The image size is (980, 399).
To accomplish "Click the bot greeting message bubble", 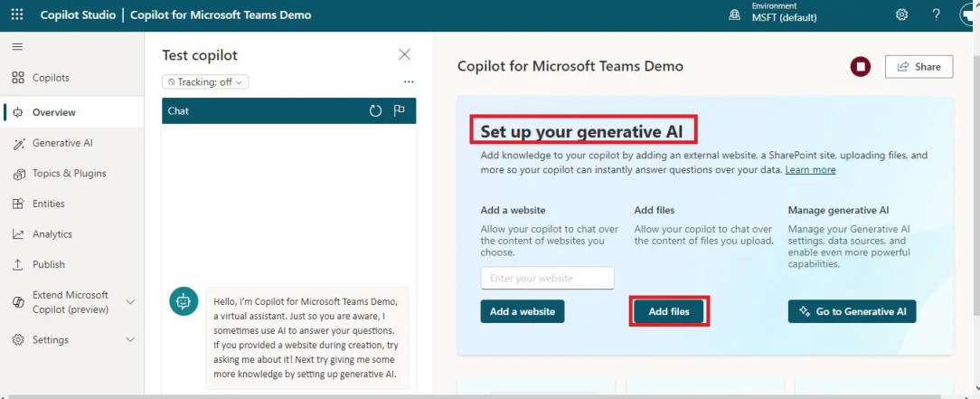I will 306,338.
